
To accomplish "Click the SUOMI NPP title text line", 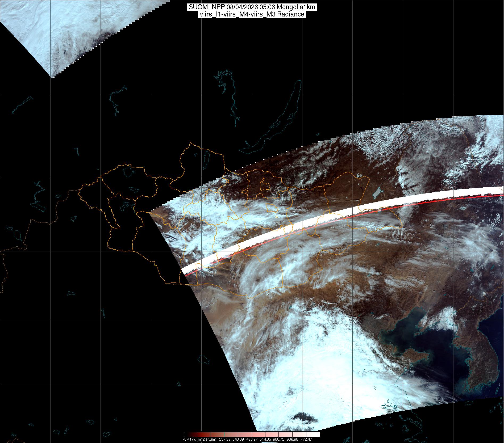I will tap(252, 7).
